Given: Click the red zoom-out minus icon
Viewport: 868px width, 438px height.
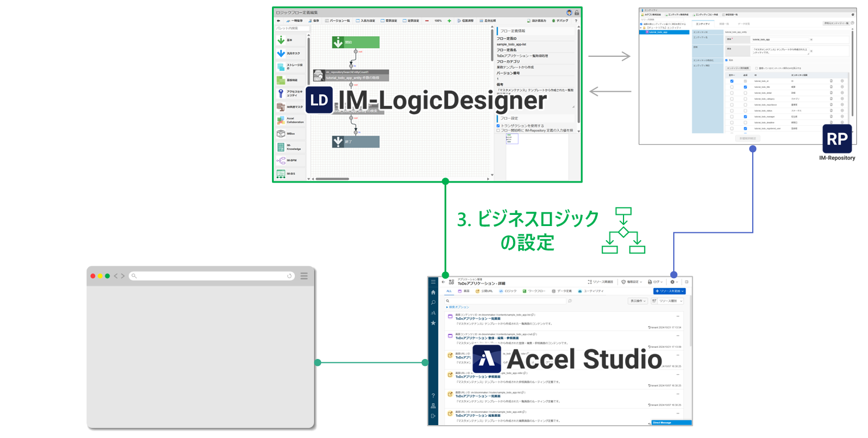Looking at the screenshot, I should click(x=427, y=20).
